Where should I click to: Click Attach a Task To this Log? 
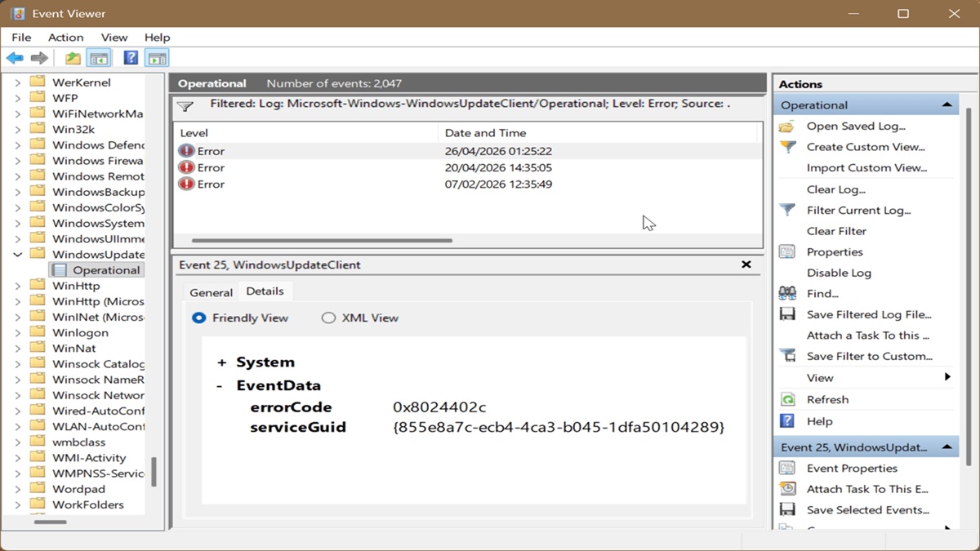pos(868,335)
